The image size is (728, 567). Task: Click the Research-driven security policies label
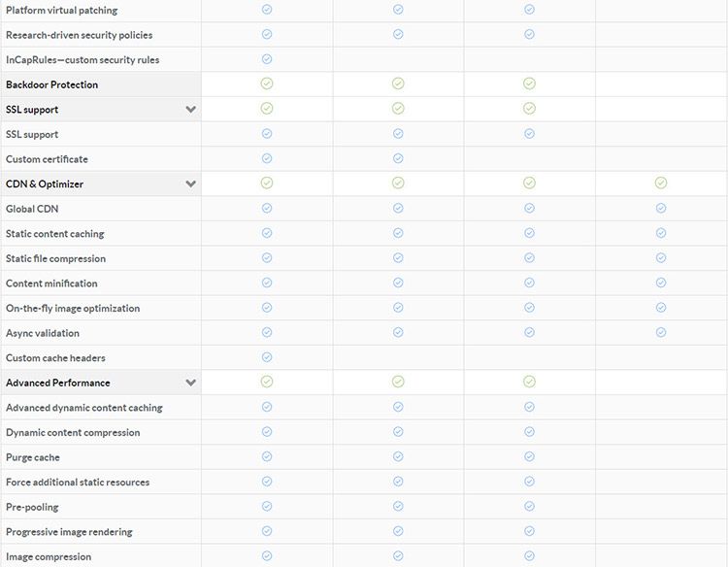pos(79,35)
